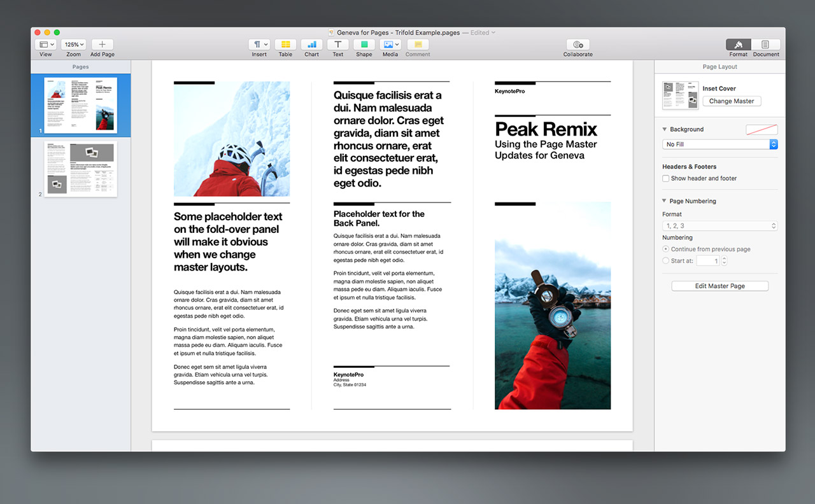The height and width of the screenshot is (504, 815).
Task: Insert a Chart using the toolbar icon
Action: click(x=311, y=45)
